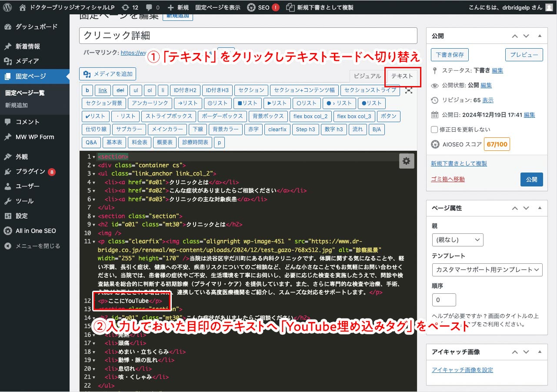Click 編集 next to 公開状態

tap(486, 85)
